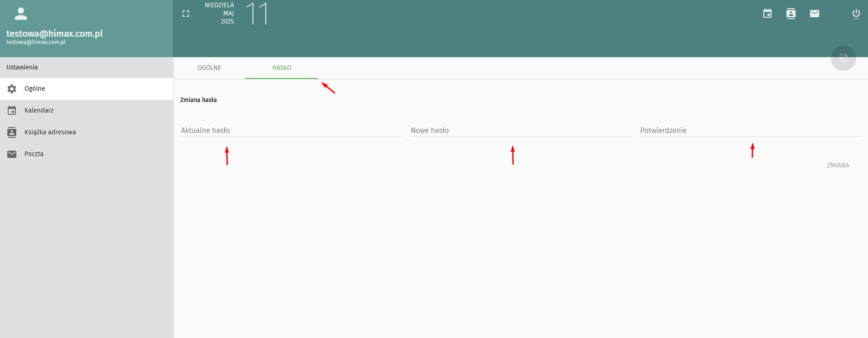Viewport: 868px width, 338px height.
Task: Click into the Nowe hasło field
Action: pyautogui.click(x=520, y=130)
